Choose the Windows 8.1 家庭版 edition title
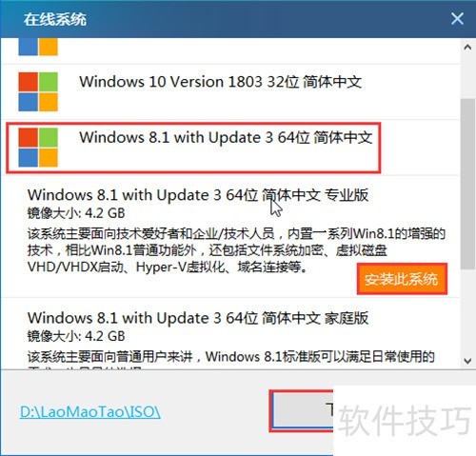476x456 pixels. click(198, 318)
